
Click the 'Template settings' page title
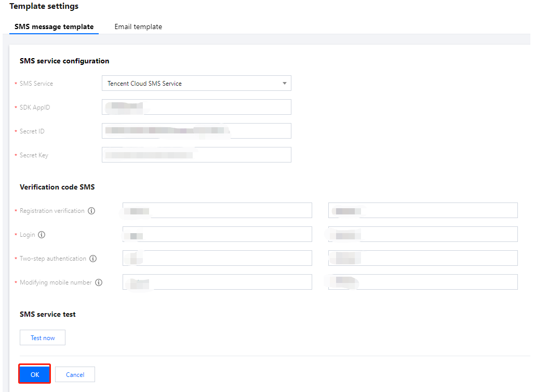[x=44, y=6]
